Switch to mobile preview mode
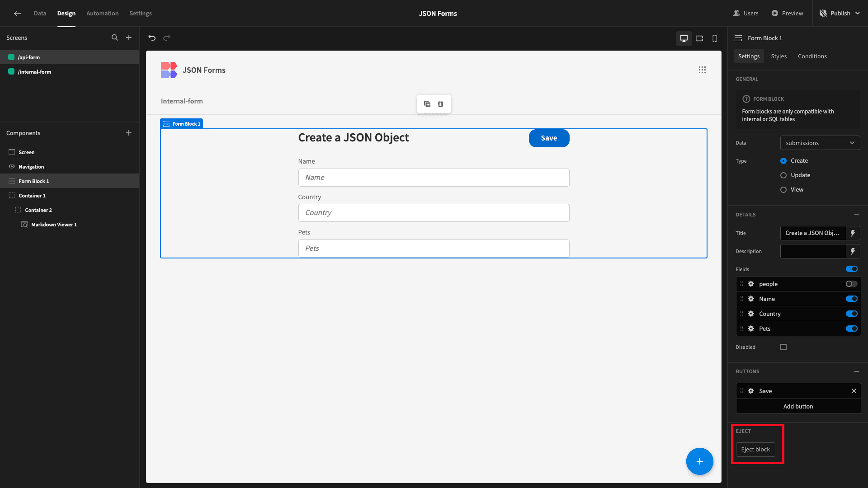The height and width of the screenshot is (488, 868). point(715,38)
